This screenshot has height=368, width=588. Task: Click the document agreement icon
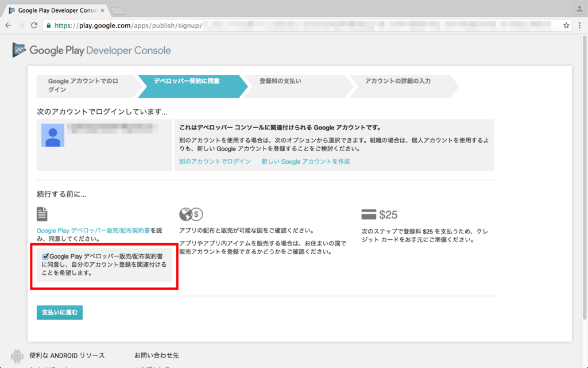pyautogui.click(x=42, y=214)
